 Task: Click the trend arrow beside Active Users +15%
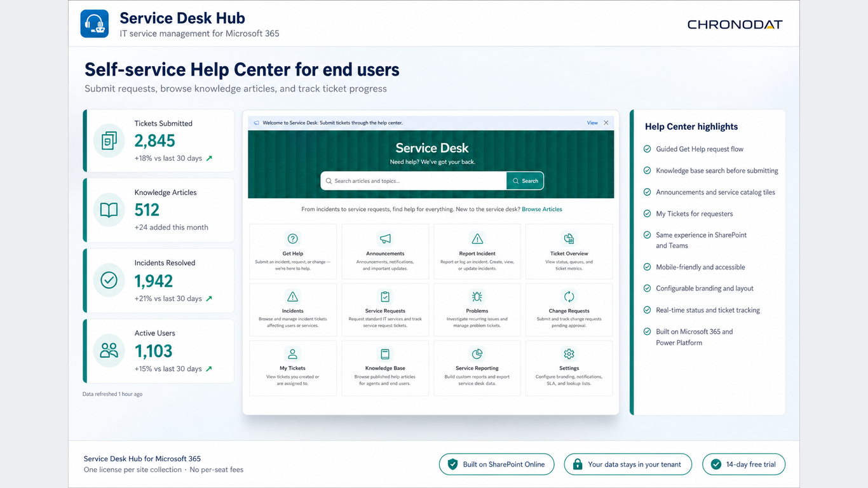coord(209,369)
